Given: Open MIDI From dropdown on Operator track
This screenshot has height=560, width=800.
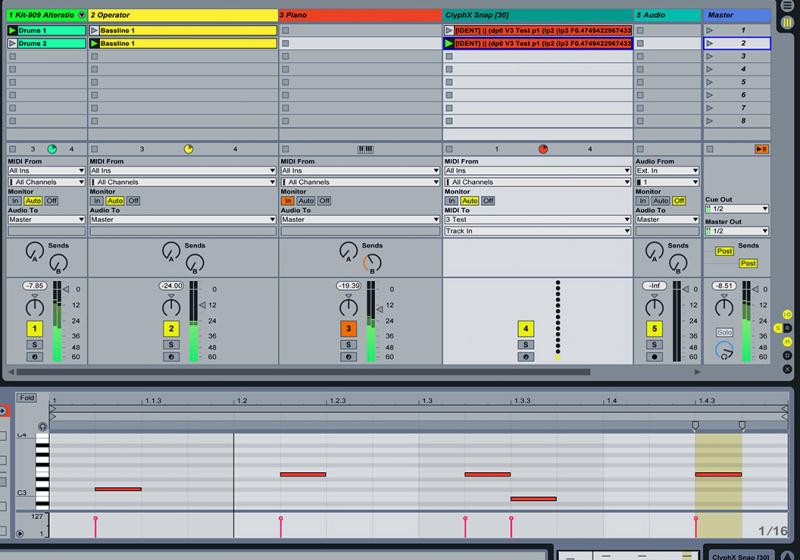Looking at the screenshot, I should tap(183, 171).
